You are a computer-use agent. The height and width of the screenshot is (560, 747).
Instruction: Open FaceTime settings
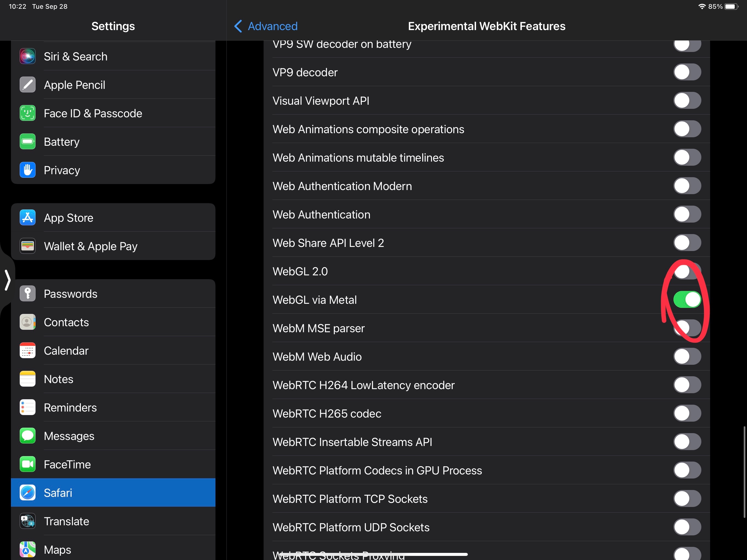point(113,464)
